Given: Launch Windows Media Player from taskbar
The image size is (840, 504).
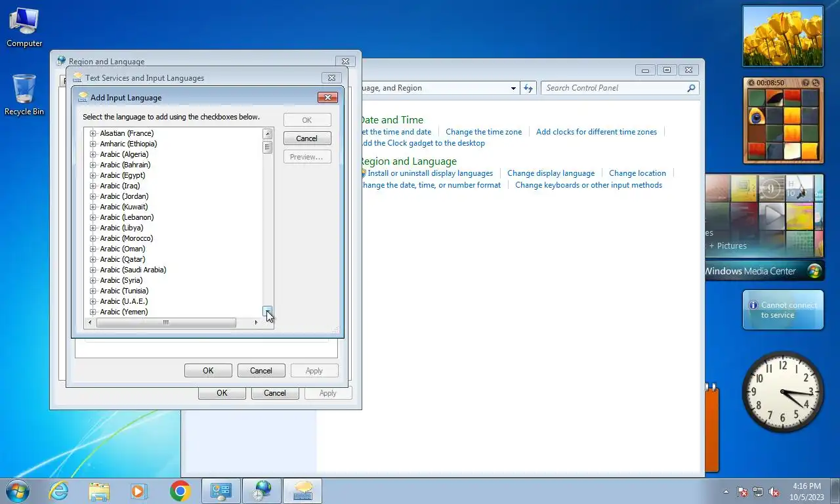Looking at the screenshot, I should (x=138, y=491).
